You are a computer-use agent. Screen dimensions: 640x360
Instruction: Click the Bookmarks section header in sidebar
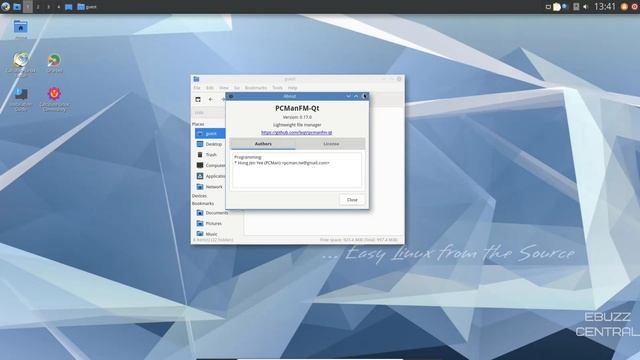[203, 203]
